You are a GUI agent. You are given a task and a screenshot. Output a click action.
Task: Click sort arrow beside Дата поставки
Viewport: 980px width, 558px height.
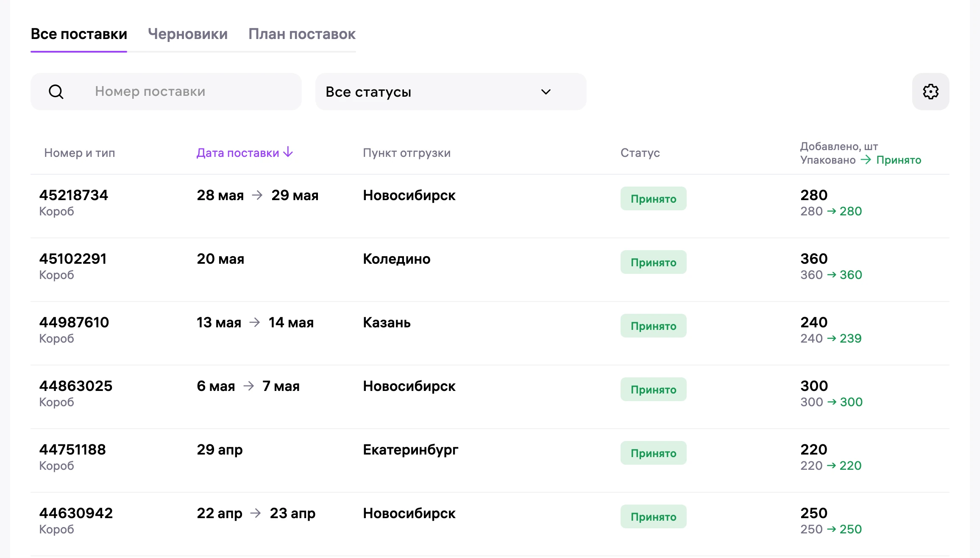(x=288, y=152)
